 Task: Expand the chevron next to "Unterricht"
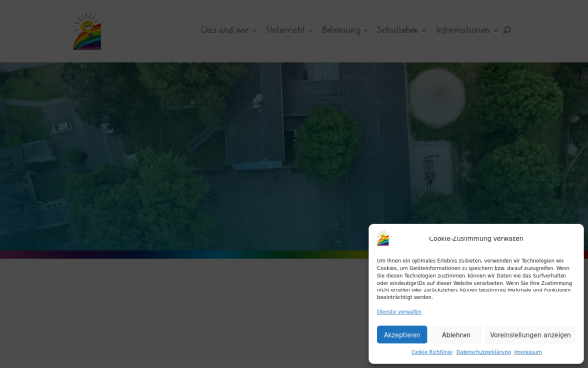point(310,30)
